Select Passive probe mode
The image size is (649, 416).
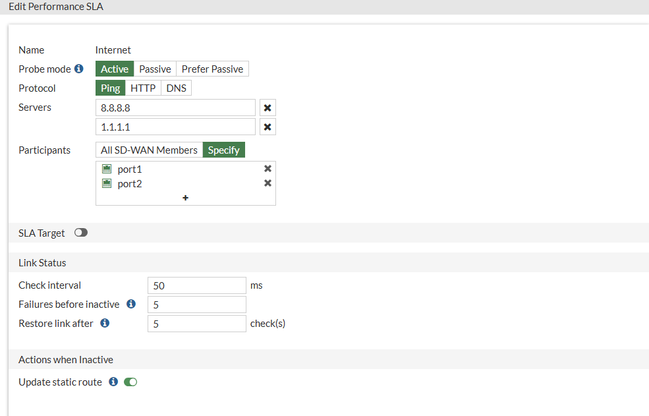pos(155,69)
